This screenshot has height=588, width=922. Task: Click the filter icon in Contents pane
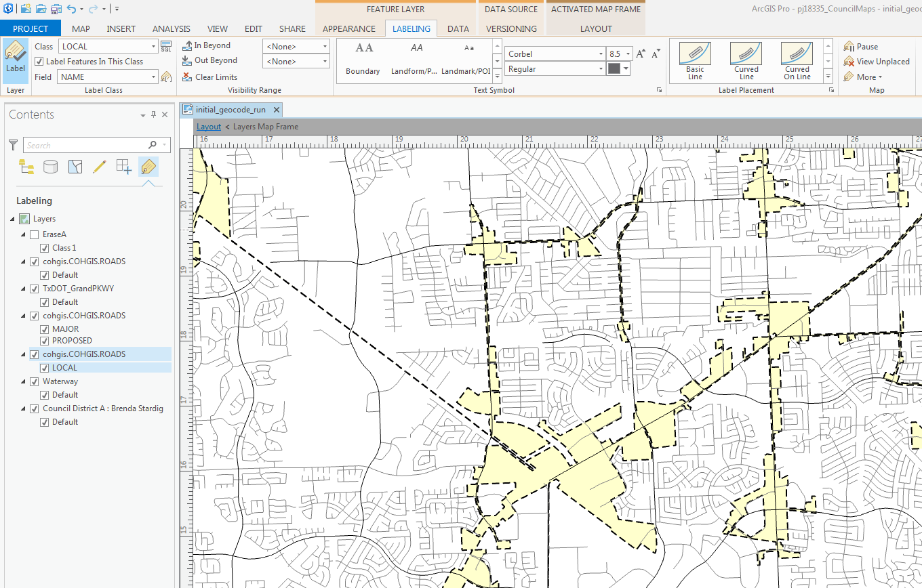coord(13,144)
